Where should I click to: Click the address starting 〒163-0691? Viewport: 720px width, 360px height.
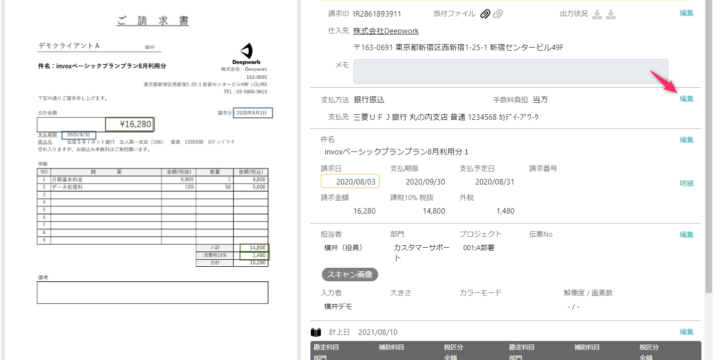coord(458,47)
